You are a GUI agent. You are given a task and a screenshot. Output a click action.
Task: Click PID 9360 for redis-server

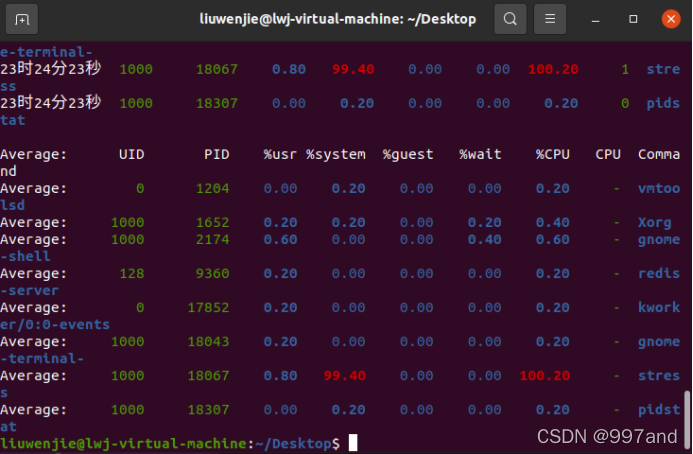tap(213, 273)
